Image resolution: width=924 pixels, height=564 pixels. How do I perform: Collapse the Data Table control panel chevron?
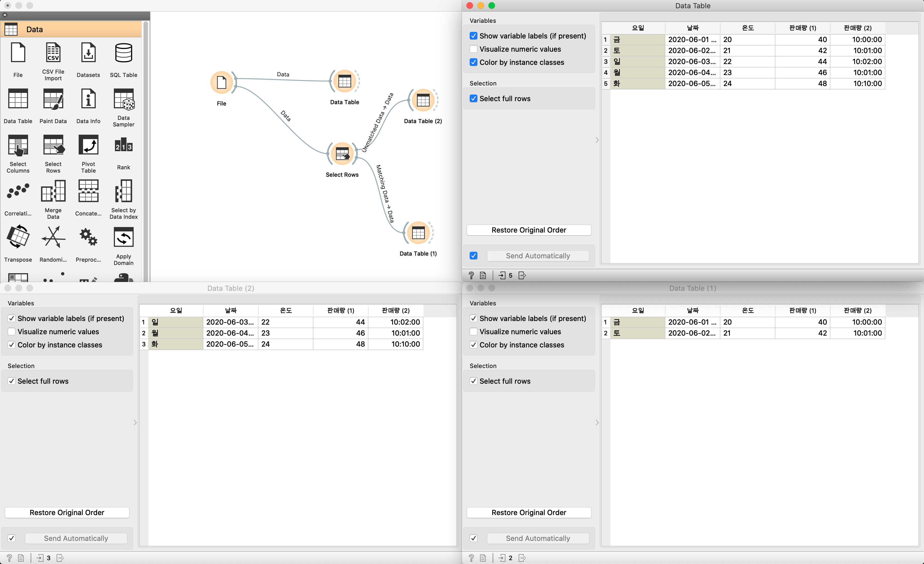click(597, 140)
